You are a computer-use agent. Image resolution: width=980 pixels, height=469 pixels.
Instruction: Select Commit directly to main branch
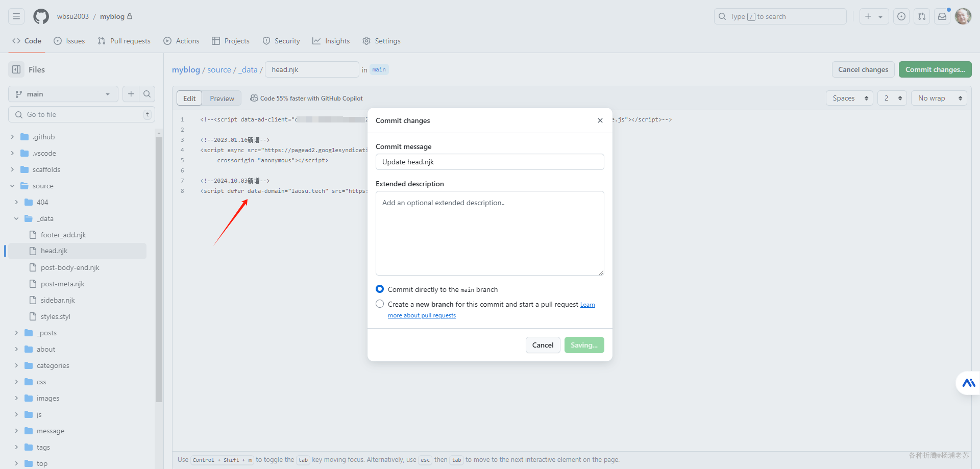(x=380, y=289)
